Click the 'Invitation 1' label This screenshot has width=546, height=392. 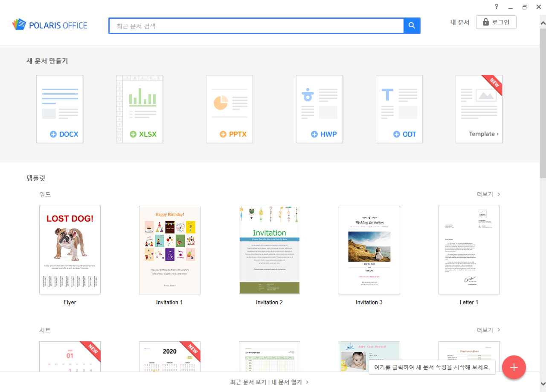tap(169, 302)
